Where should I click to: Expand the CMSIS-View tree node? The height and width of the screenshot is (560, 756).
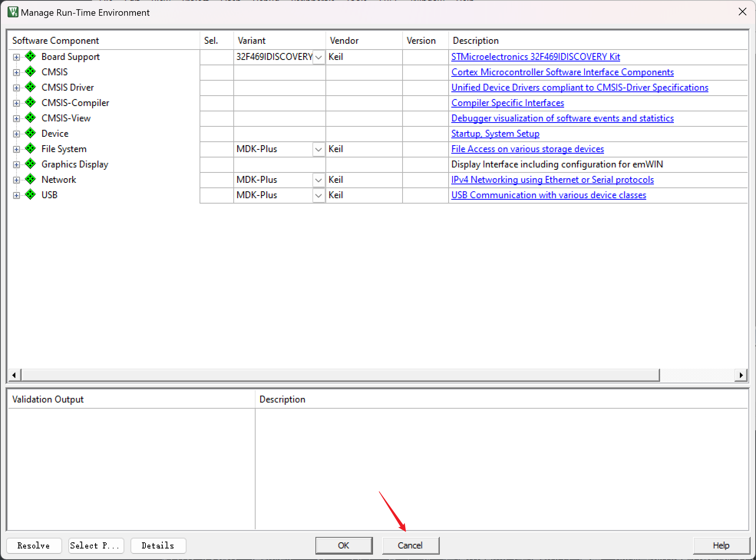point(16,119)
